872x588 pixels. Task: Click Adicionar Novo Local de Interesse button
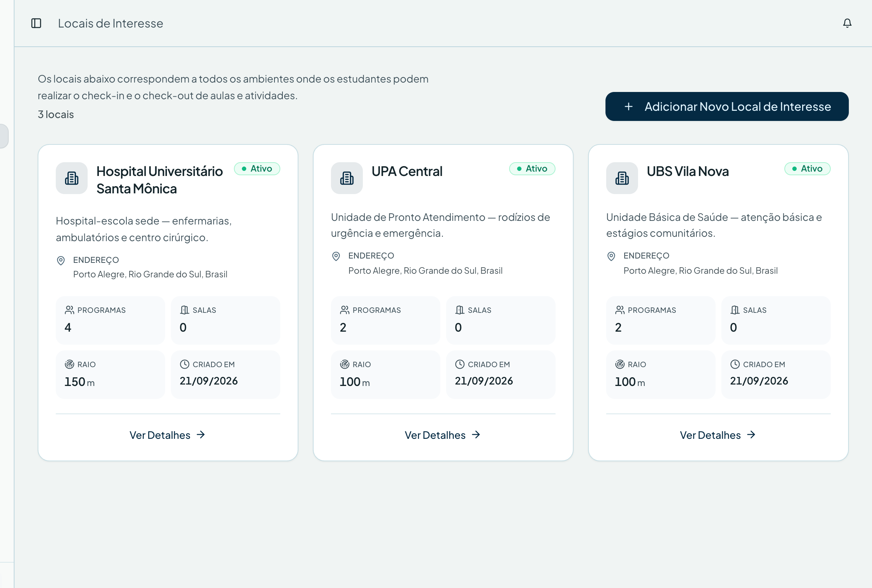[x=727, y=106]
